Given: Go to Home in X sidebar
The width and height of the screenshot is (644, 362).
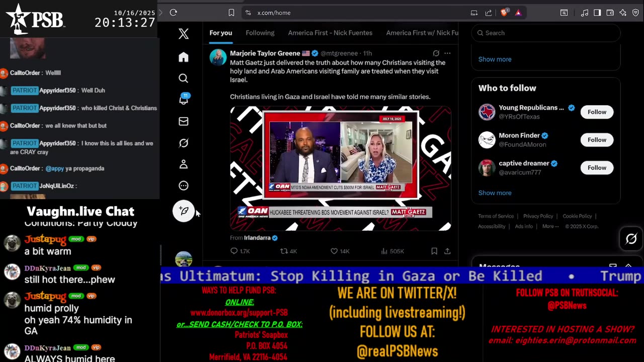Looking at the screenshot, I should click(184, 57).
